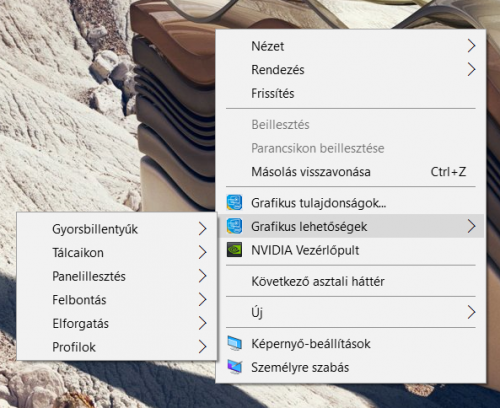Select Elforgatás in the submenu
Screen dimensions: 500x408
117,323
